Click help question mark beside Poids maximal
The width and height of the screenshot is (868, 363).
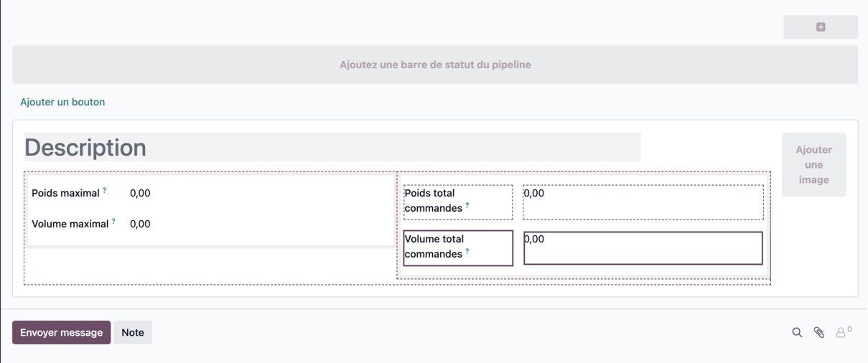(105, 190)
